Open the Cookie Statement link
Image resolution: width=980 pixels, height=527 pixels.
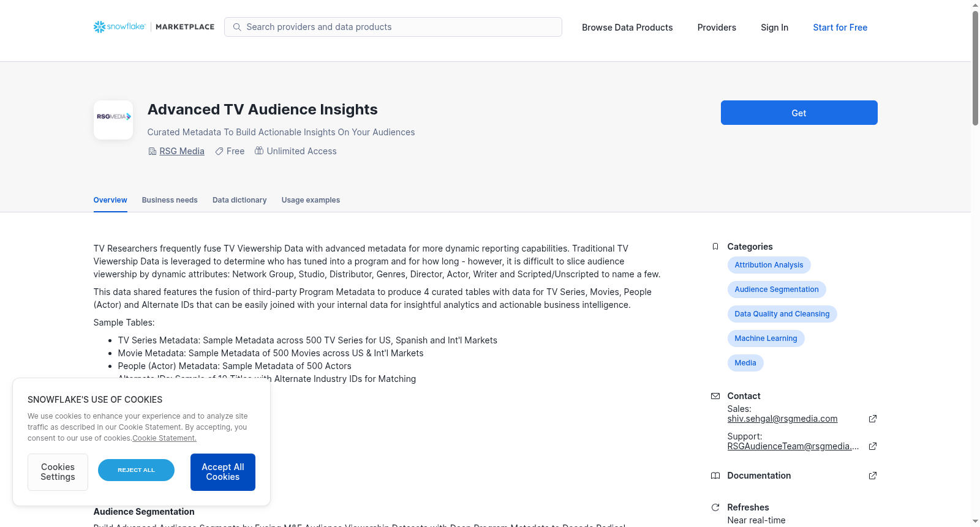pos(164,438)
